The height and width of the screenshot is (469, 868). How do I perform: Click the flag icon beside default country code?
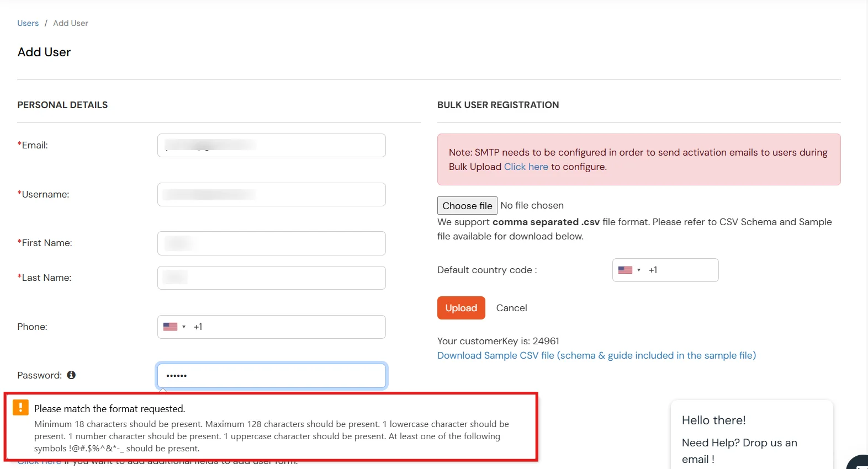[x=624, y=270]
